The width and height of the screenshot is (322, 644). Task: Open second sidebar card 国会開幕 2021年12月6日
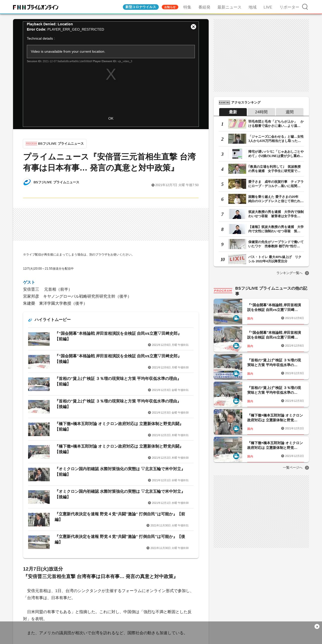pos(261,339)
